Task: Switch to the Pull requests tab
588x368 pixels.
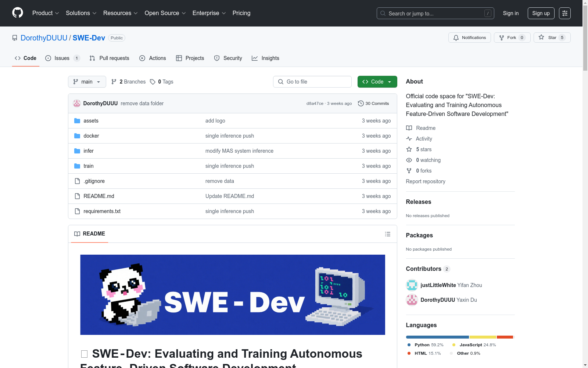Action: 110,58
